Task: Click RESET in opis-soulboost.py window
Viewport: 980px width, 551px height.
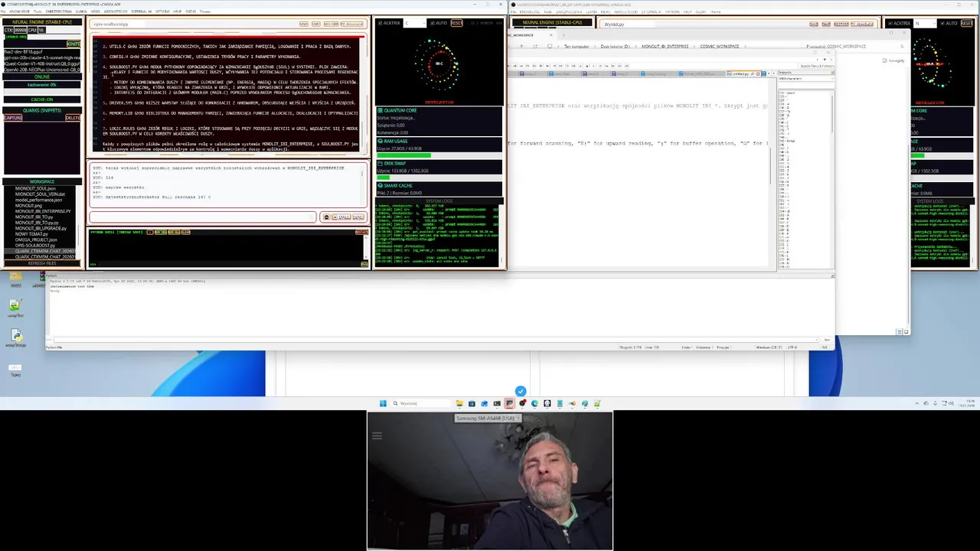Action: [x=456, y=23]
